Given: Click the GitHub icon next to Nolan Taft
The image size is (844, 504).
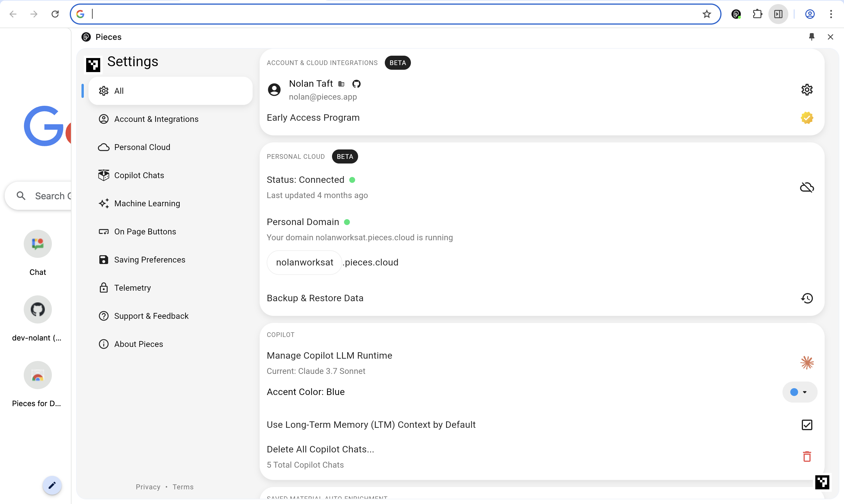Looking at the screenshot, I should pos(356,84).
